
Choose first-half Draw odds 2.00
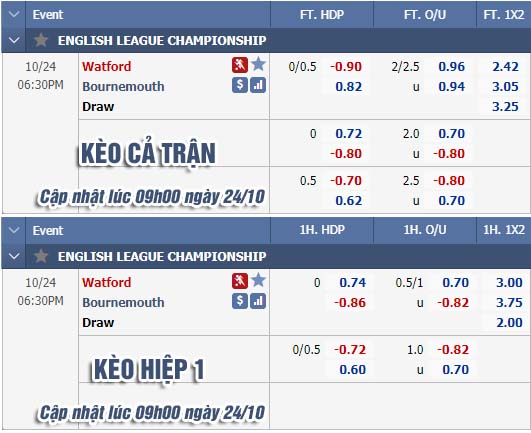509,323
